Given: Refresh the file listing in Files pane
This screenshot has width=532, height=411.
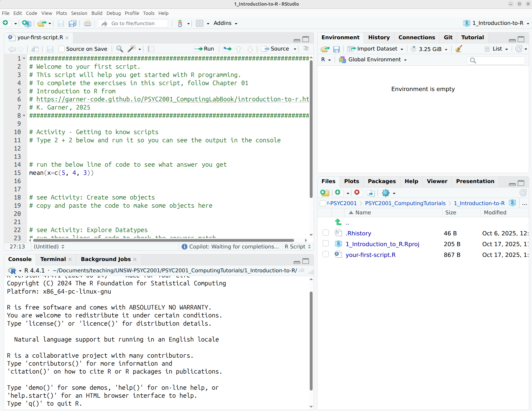Looking at the screenshot, I should pyautogui.click(x=523, y=193).
